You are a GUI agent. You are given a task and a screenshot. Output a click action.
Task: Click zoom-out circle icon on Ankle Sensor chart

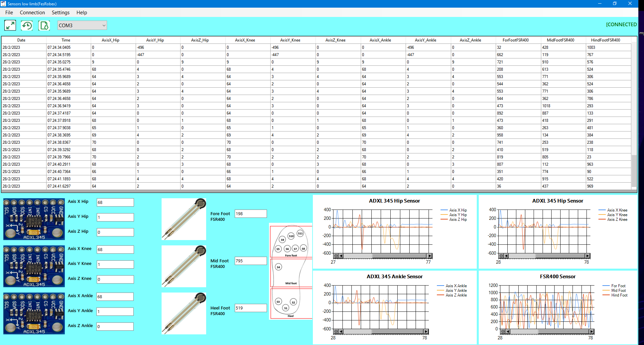(x=336, y=331)
